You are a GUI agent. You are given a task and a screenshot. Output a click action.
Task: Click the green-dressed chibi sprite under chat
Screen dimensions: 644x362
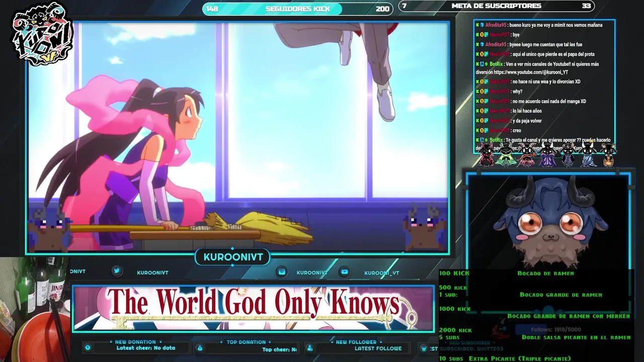pyautogui.click(x=507, y=154)
